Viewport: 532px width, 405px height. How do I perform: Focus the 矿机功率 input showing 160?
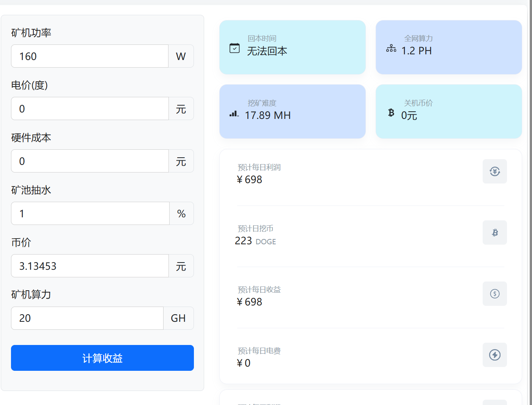[90, 56]
